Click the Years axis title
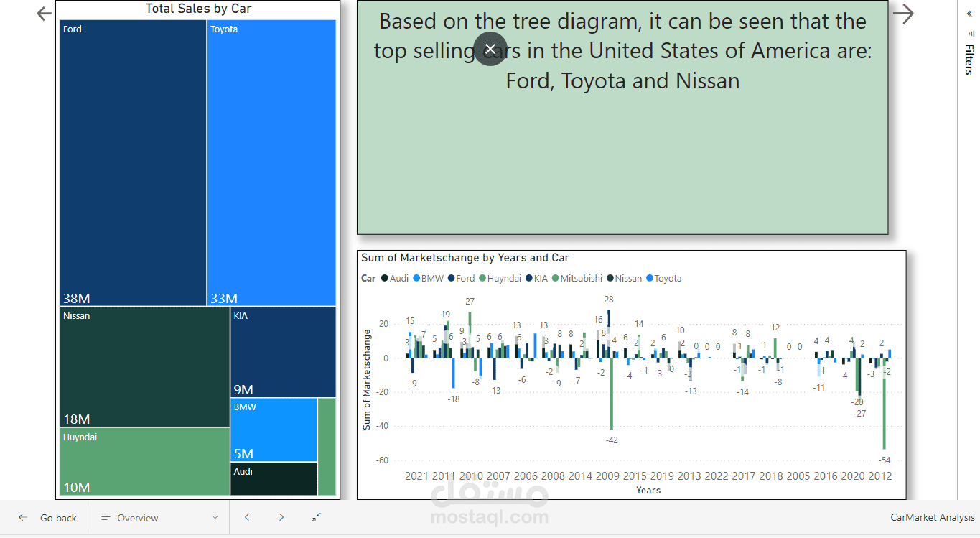The image size is (980, 538). (x=648, y=491)
